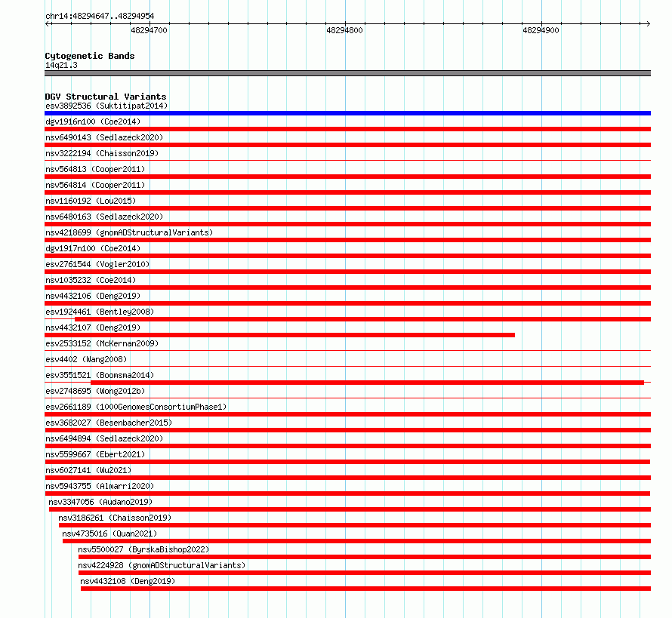Viewport: 672px width, 618px height.
Task: Click the thick red bar of esv3551521
Action: (x=367, y=383)
